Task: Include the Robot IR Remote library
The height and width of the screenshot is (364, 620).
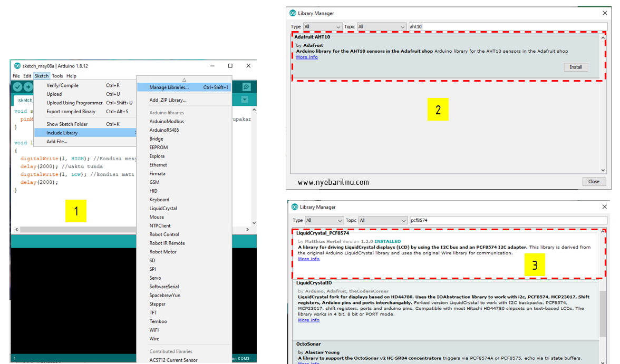Action: click(167, 243)
